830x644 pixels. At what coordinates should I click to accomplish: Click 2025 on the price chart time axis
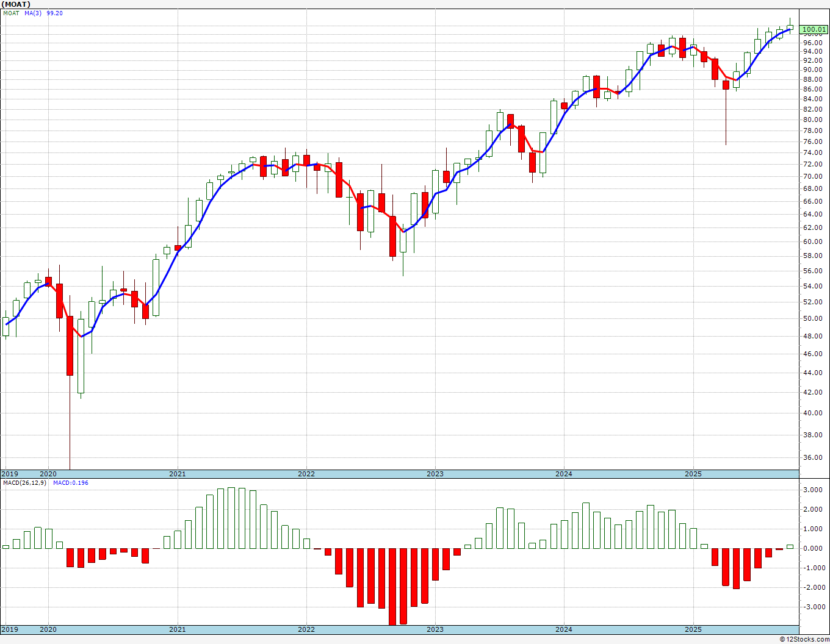point(693,474)
